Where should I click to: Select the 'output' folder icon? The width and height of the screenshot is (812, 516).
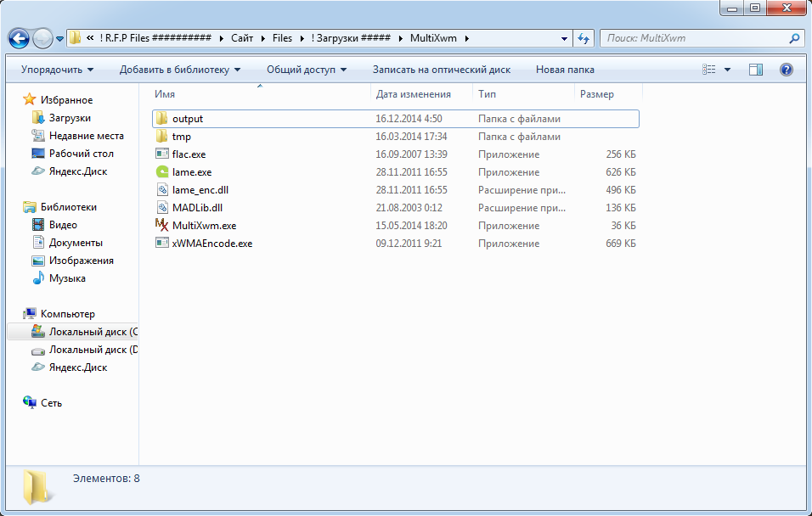161,119
